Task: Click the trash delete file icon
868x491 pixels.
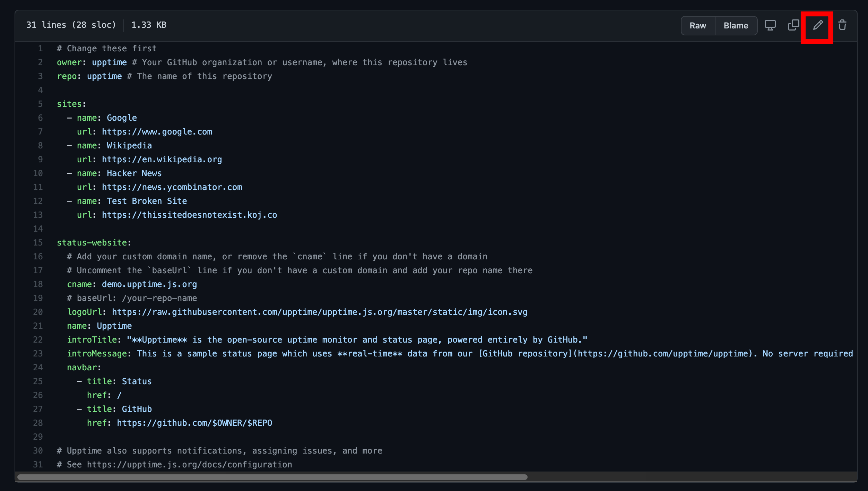Action: pos(842,25)
